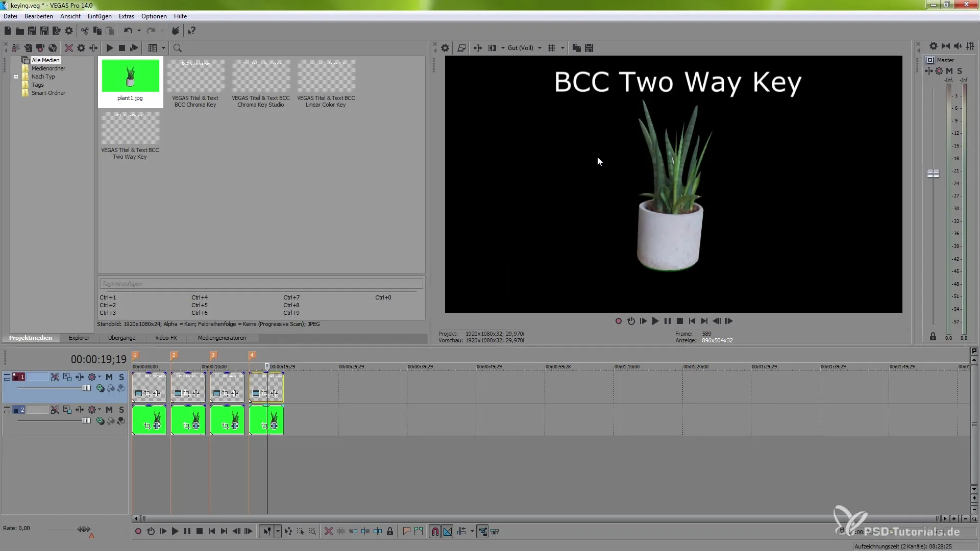980x551 pixels.
Task: Create a new project via toolbar icon
Action: (8, 31)
